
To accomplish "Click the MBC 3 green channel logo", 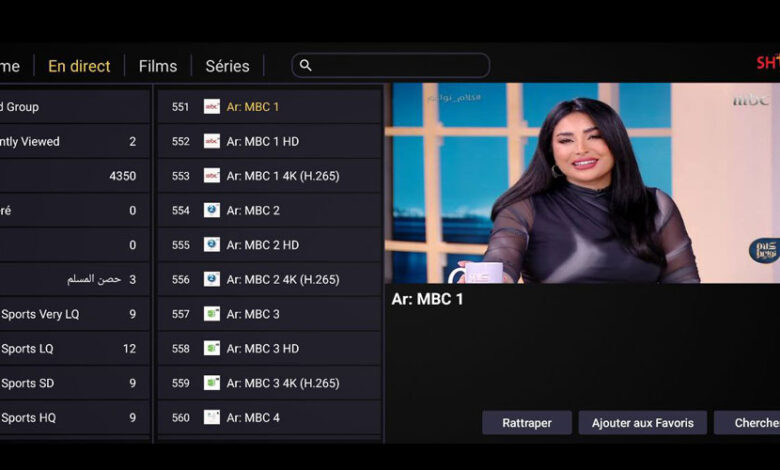I will click(212, 314).
